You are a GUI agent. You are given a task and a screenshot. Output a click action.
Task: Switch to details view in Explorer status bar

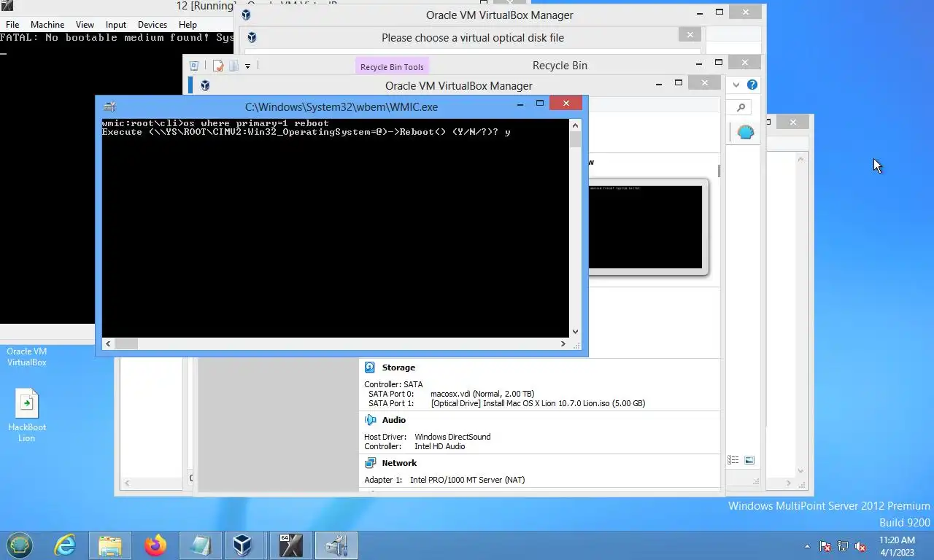pos(733,460)
